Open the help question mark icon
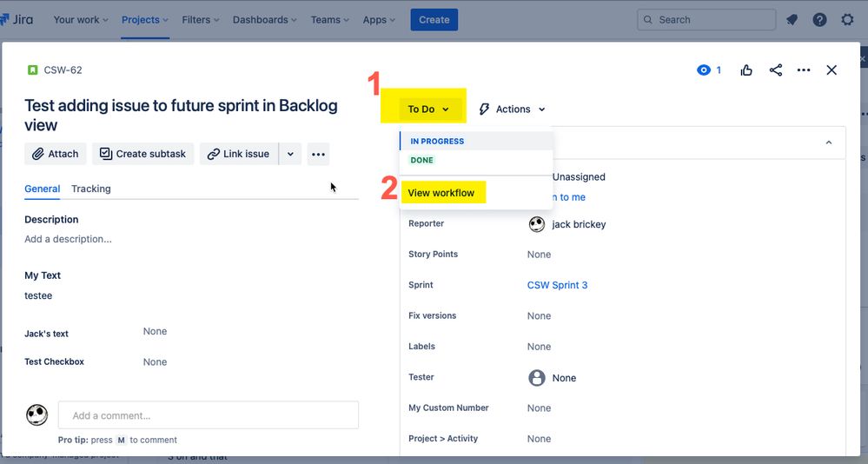Screen dimensions: 868x464 tap(820, 20)
